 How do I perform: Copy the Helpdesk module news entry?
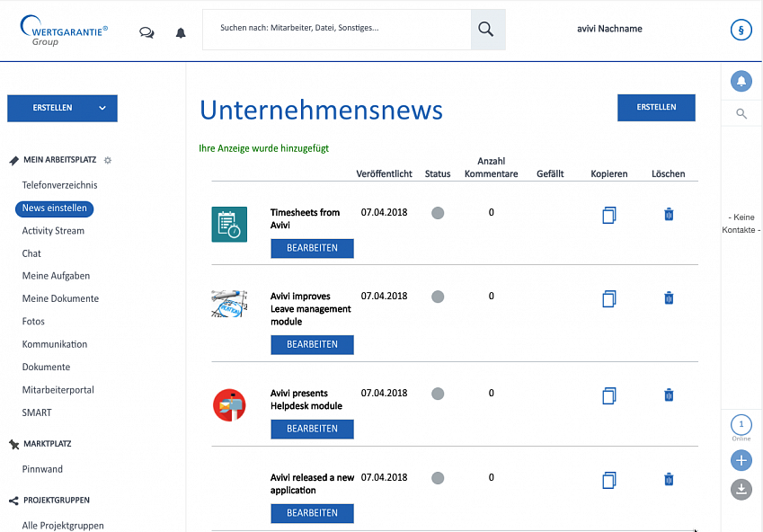609,395
